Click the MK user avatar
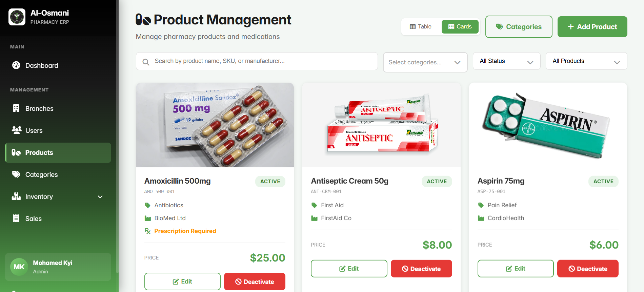644x292 pixels. (19, 267)
